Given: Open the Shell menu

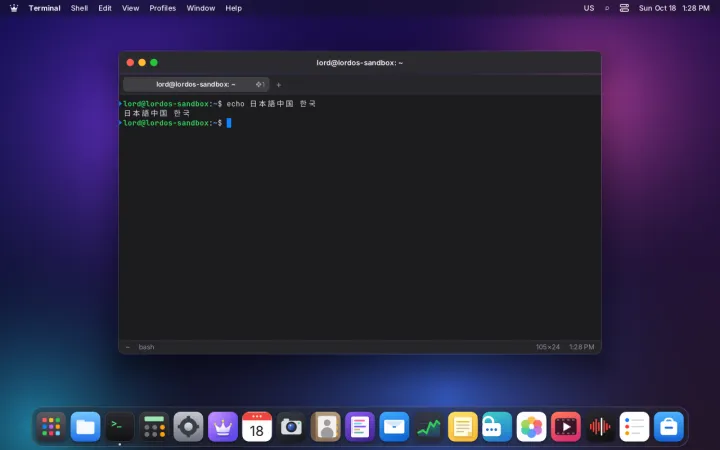Looking at the screenshot, I should pyautogui.click(x=79, y=8).
